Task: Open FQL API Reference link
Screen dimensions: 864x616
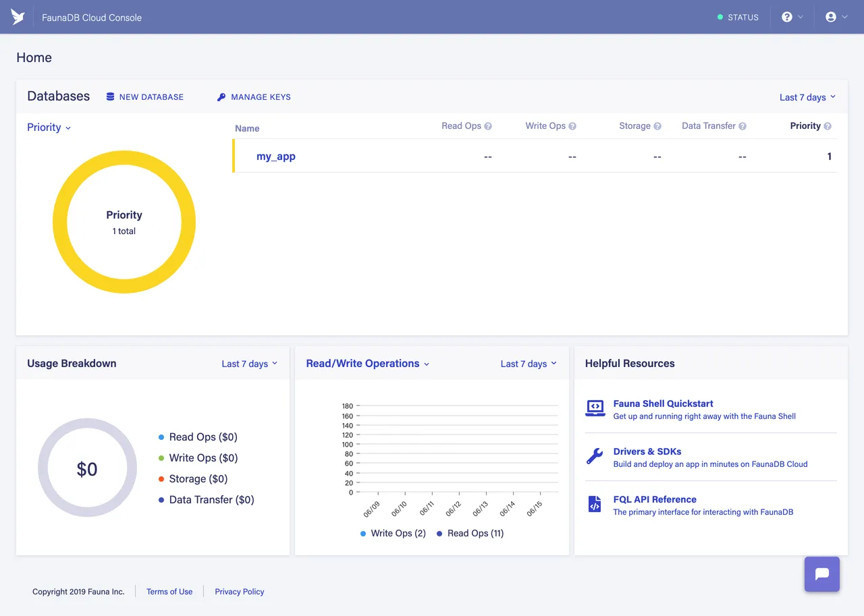Action: coord(655,499)
